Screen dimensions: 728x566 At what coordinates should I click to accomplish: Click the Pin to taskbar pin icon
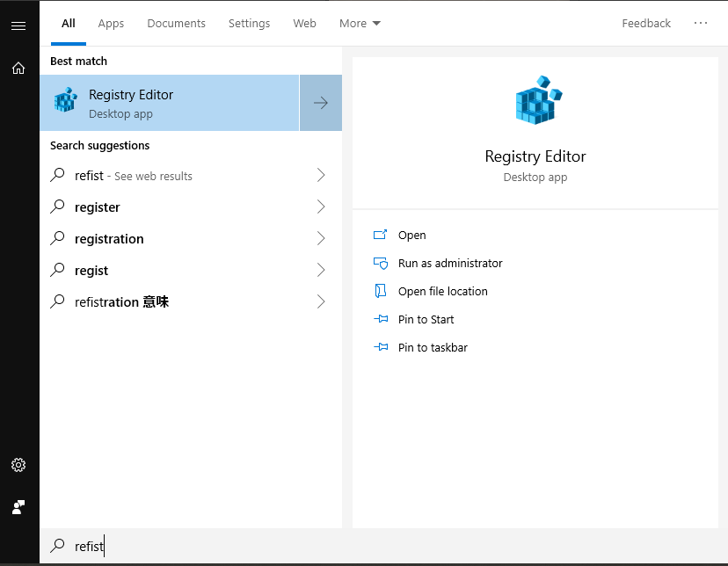click(381, 347)
